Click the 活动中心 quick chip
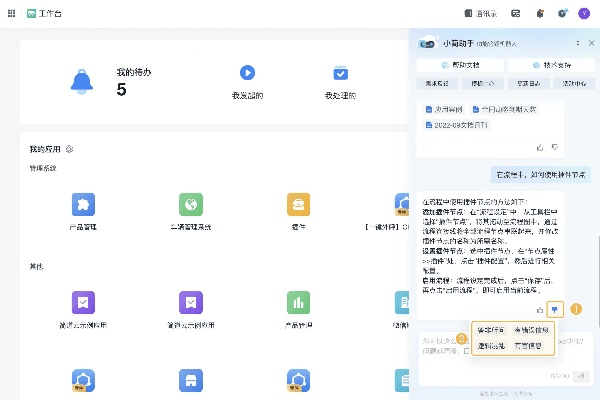600x400 pixels. (x=574, y=83)
